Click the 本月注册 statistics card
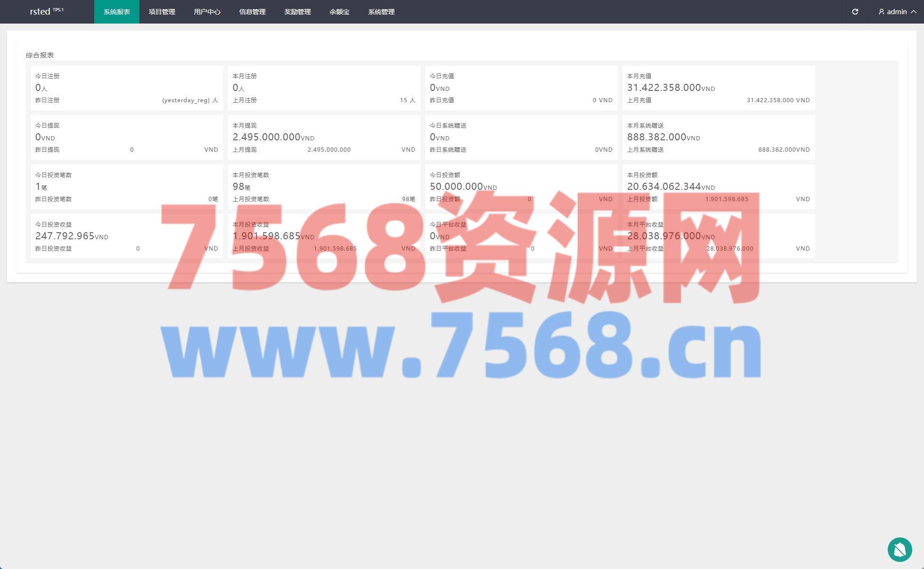 [x=324, y=88]
